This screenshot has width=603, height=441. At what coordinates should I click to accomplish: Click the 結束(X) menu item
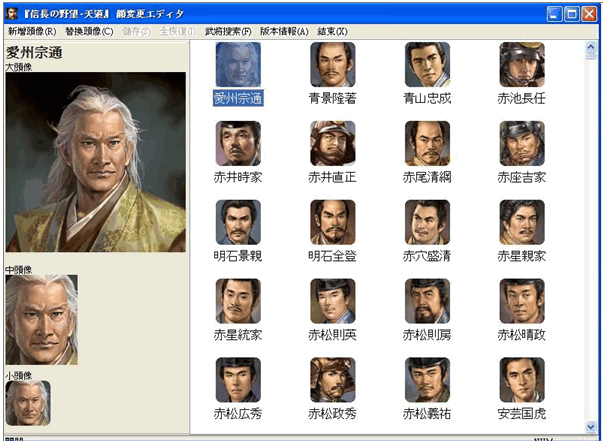[x=333, y=32]
